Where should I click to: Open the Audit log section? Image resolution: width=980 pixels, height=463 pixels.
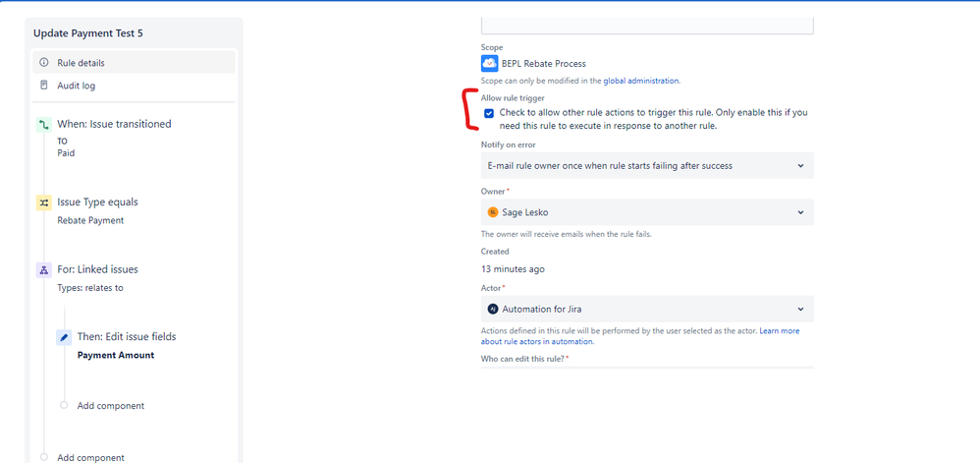click(134, 86)
